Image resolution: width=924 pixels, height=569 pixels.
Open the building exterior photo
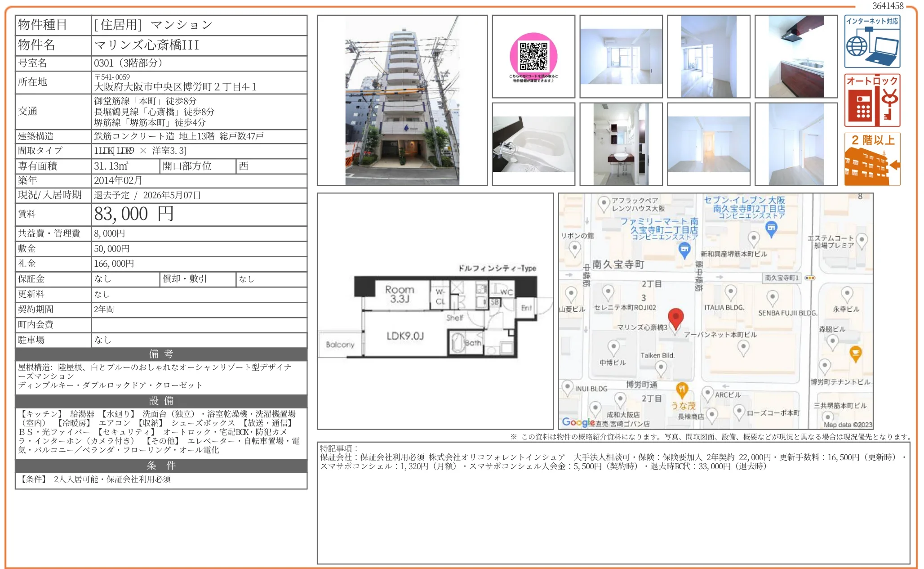(402, 100)
